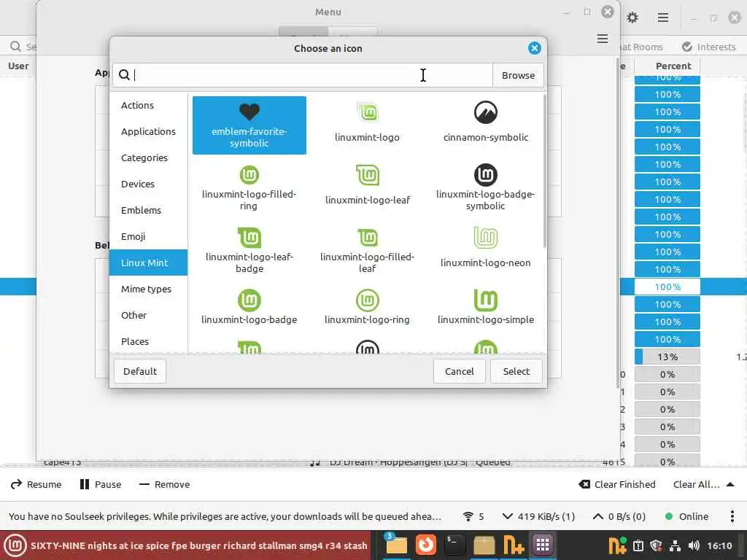The width and height of the screenshot is (747, 560).
Task: Click the Clear All… button
Action: (696, 484)
